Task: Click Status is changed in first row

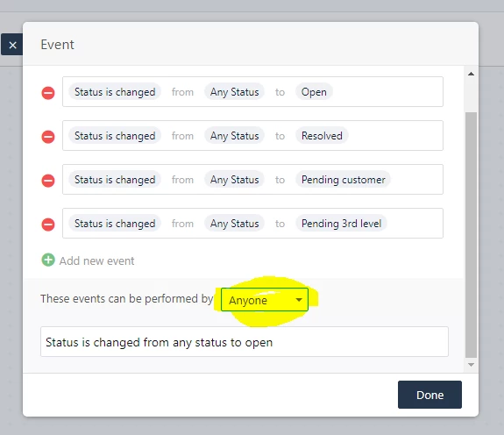Action: [115, 92]
